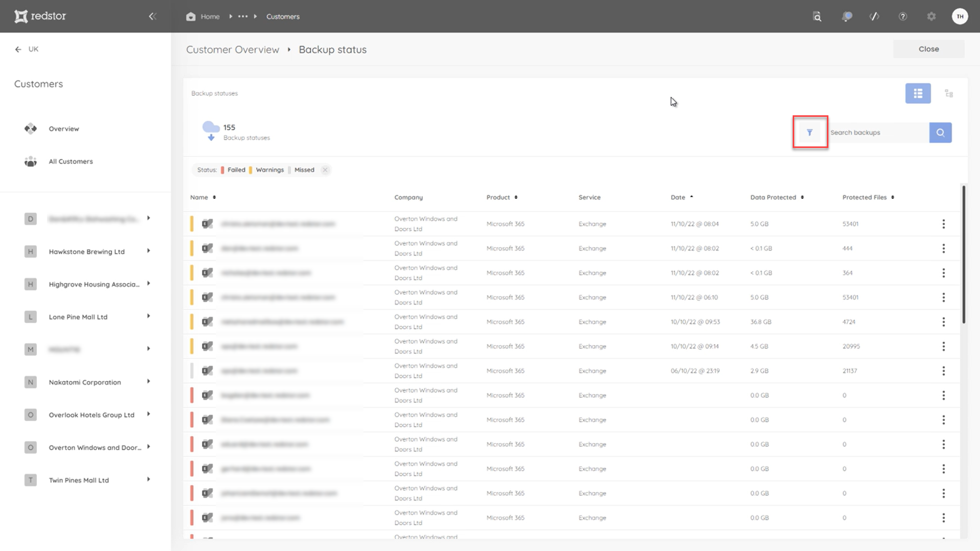Open actions menu for 11/10/22 08:04 row

[x=943, y=224]
